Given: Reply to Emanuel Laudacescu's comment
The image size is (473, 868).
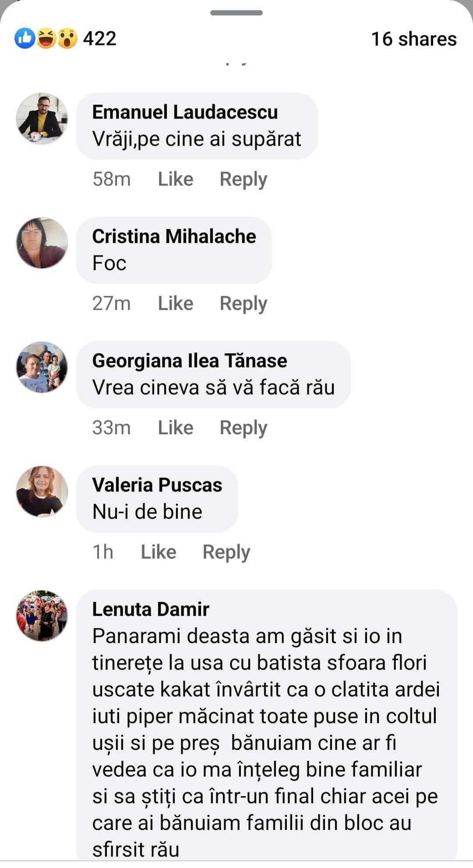Looking at the screenshot, I should [x=243, y=179].
